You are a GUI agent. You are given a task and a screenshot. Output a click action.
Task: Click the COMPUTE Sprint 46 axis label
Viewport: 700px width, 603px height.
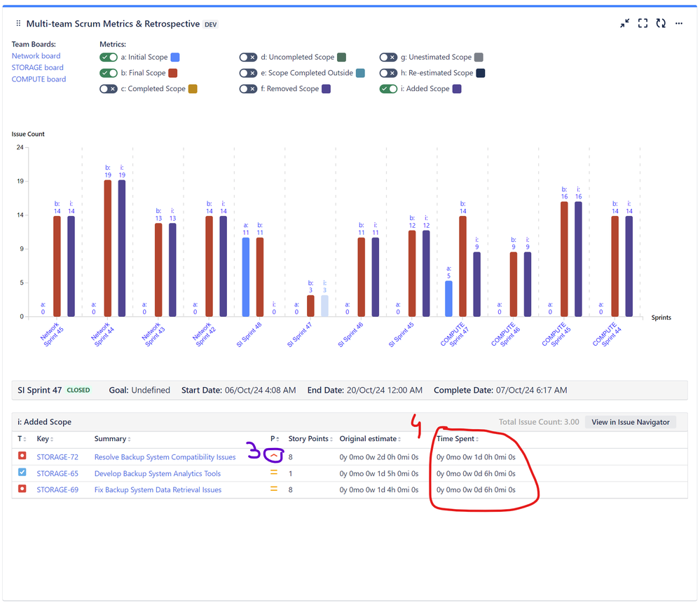[x=505, y=334]
